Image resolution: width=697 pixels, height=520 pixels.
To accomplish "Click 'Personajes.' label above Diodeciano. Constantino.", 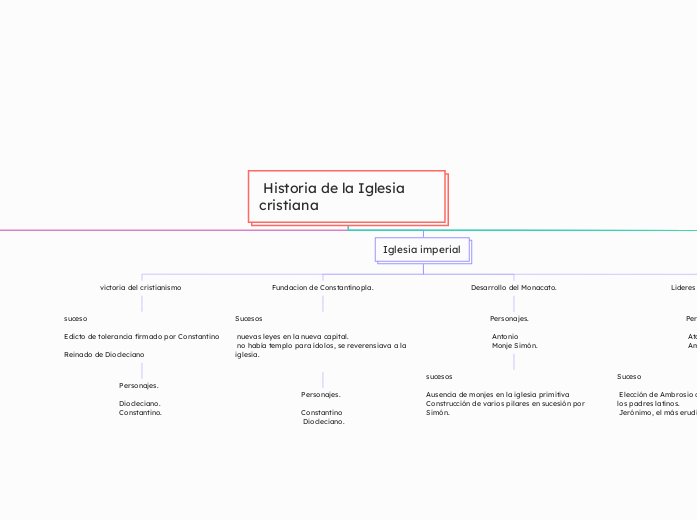I will 139,385.
